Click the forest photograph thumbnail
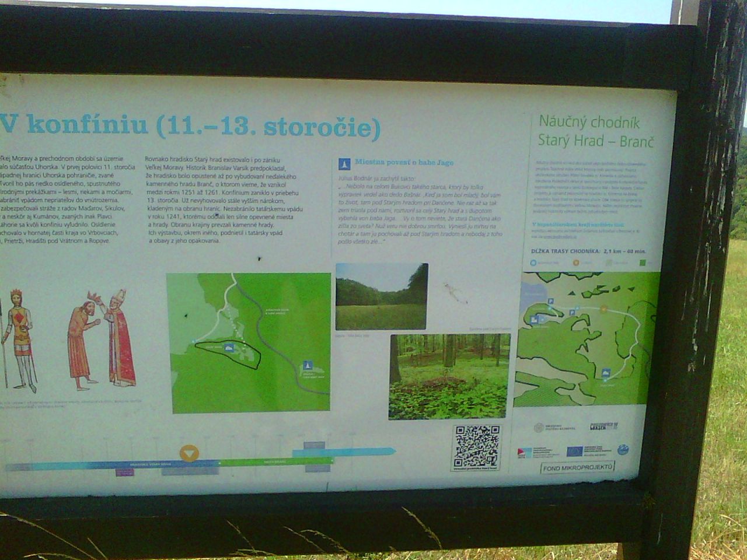 point(449,375)
